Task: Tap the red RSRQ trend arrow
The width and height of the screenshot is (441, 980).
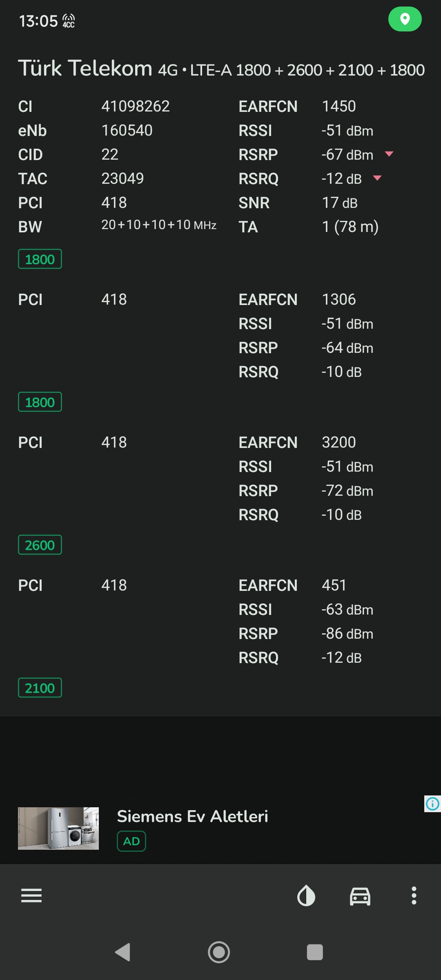Action: pos(377,178)
